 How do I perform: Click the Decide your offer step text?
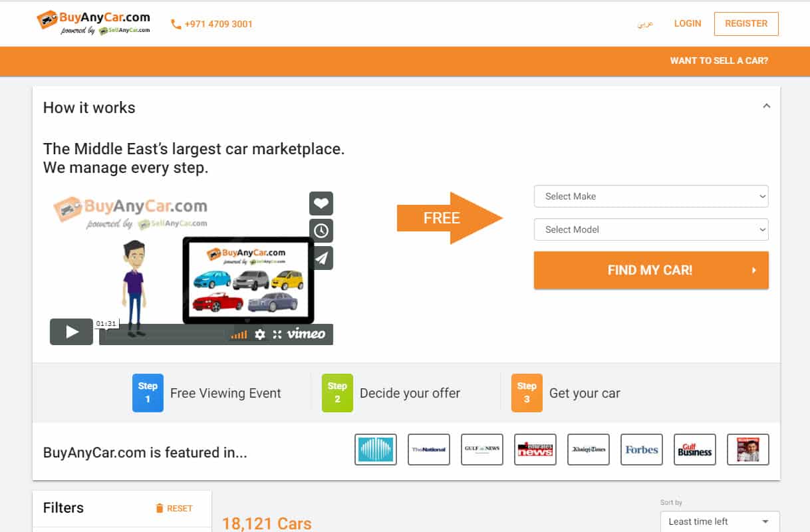(410, 393)
